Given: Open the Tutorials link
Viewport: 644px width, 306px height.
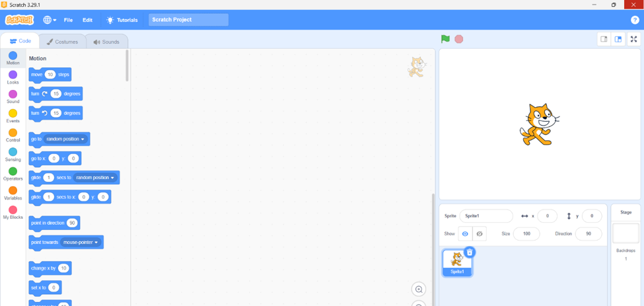Looking at the screenshot, I should [x=122, y=20].
